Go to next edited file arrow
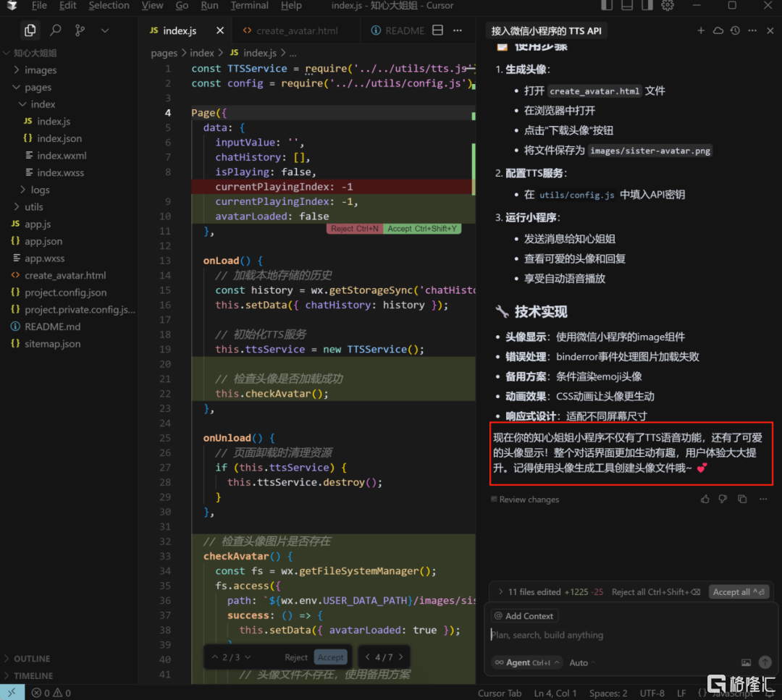 tap(400, 657)
